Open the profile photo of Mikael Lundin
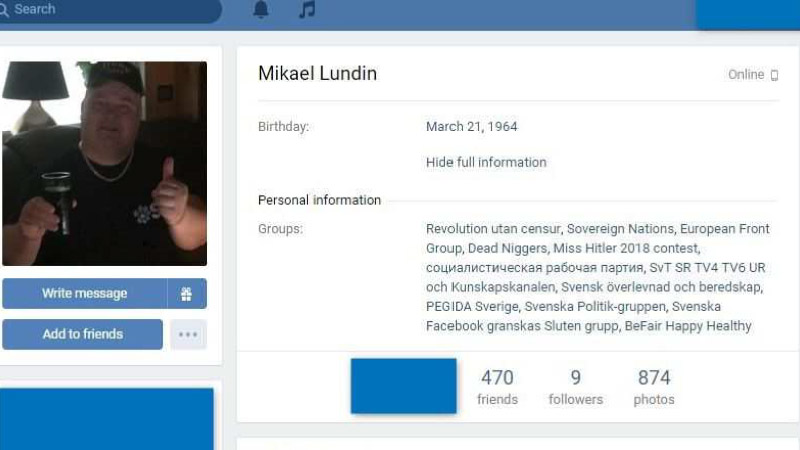800x450 pixels. coord(105,163)
